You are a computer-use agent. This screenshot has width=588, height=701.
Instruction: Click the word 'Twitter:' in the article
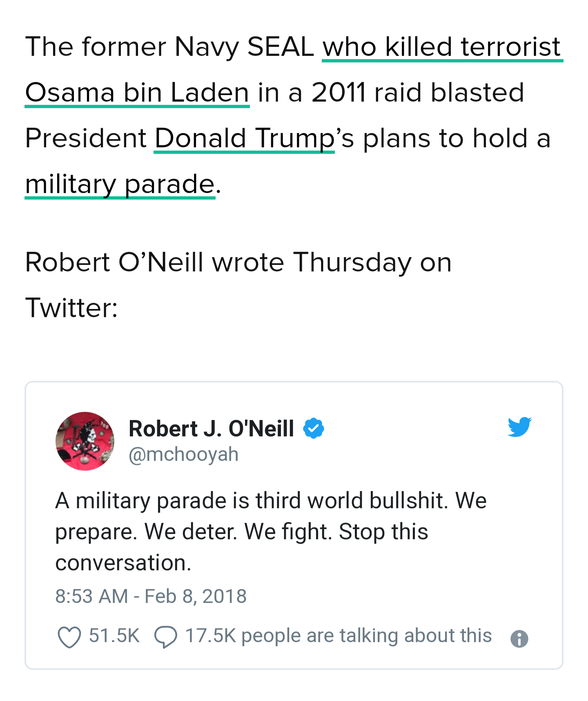pyautogui.click(x=71, y=307)
